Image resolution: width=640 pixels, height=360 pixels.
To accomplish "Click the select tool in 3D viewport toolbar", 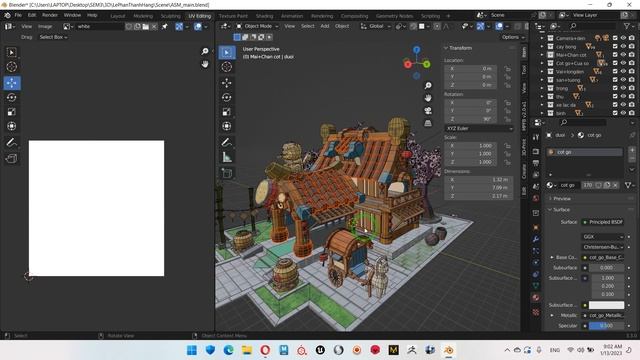I will pos(227,52).
